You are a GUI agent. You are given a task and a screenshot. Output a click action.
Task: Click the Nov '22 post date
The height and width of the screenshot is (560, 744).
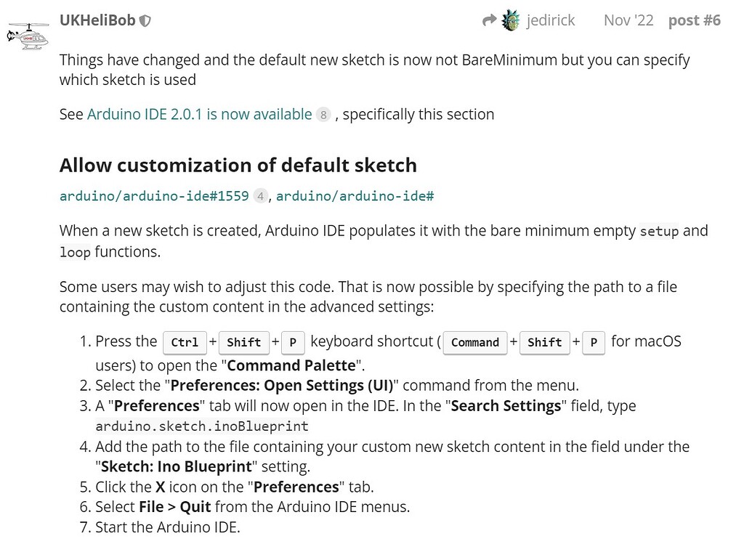click(628, 20)
